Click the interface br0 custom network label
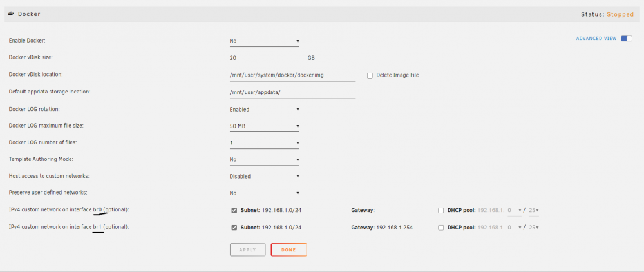Screen dimensions: 644x272 69,209
